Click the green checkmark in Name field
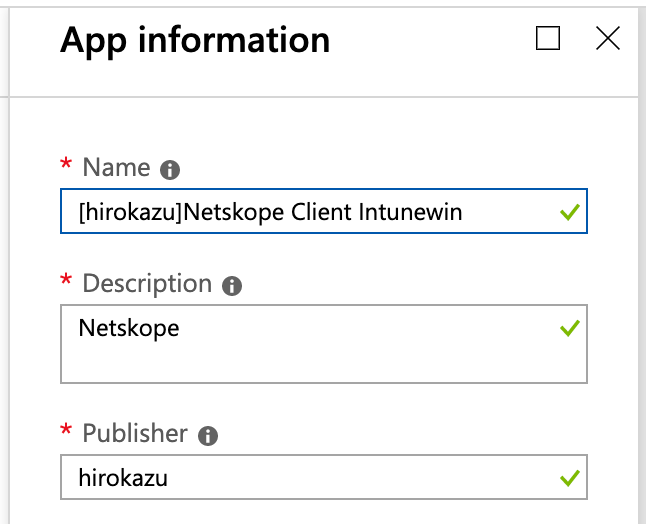The image size is (646, 524). pyautogui.click(x=570, y=212)
